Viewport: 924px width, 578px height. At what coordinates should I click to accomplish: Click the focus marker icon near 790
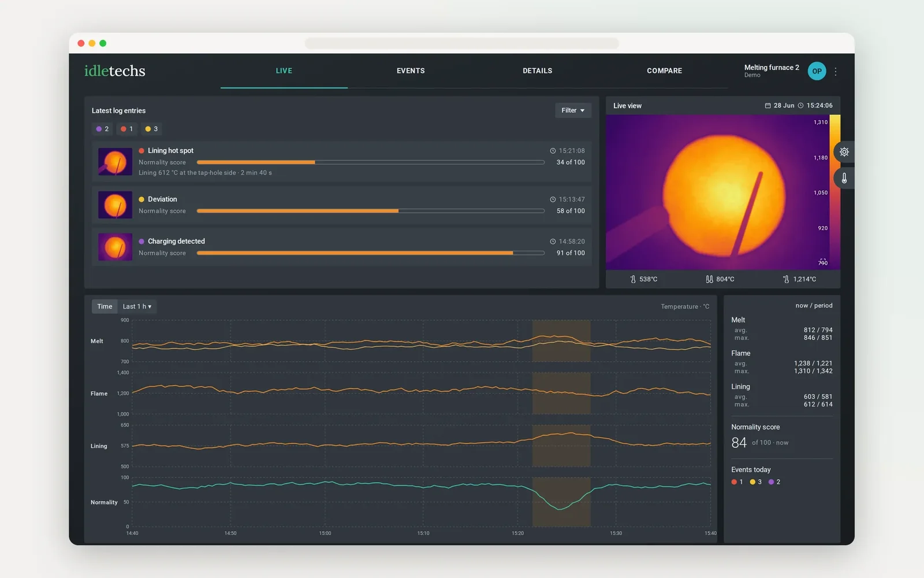tap(823, 261)
